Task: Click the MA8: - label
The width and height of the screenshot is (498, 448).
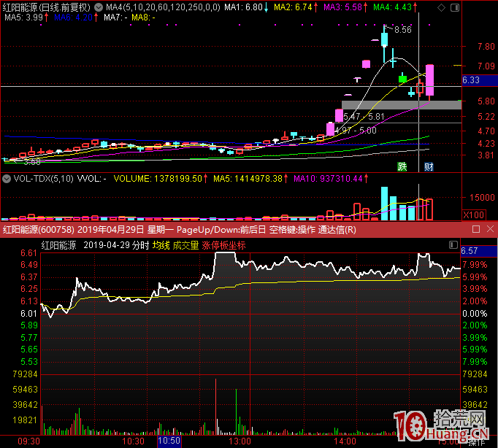Action: pyautogui.click(x=143, y=17)
